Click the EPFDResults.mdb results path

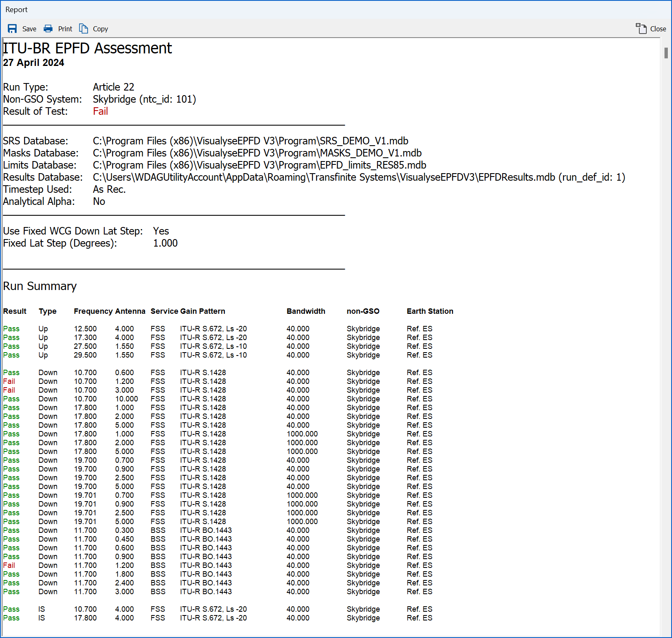pyautogui.click(x=359, y=177)
